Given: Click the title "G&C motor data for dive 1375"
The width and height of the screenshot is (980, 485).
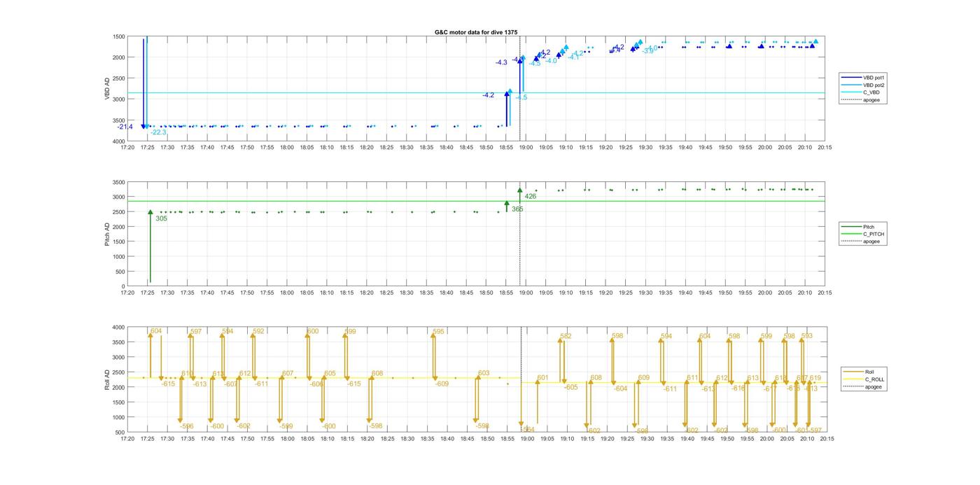Looking at the screenshot, I should tap(476, 32).
